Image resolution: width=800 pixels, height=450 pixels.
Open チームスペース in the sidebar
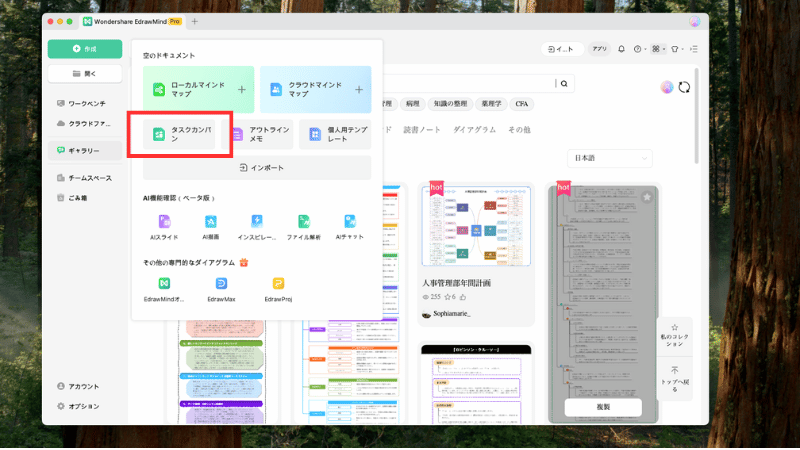pos(84,178)
